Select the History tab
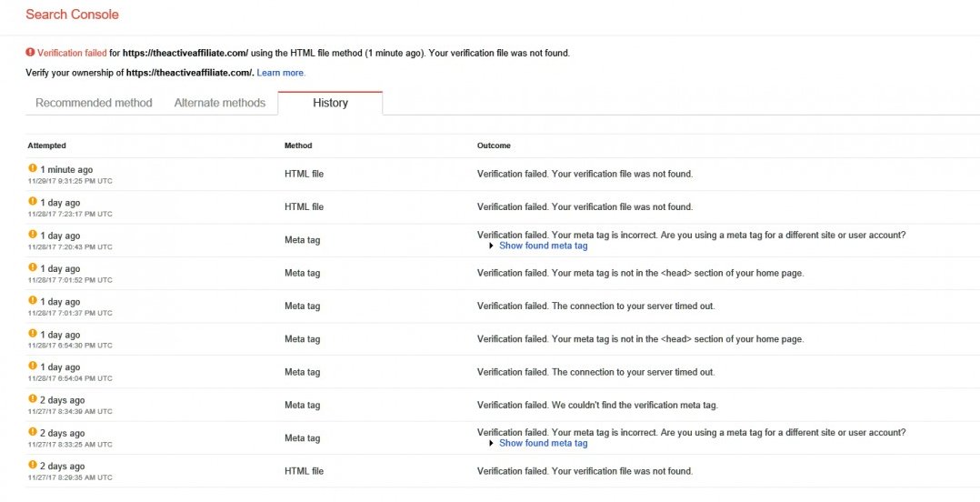The width and height of the screenshot is (980, 502). pyautogui.click(x=330, y=103)
